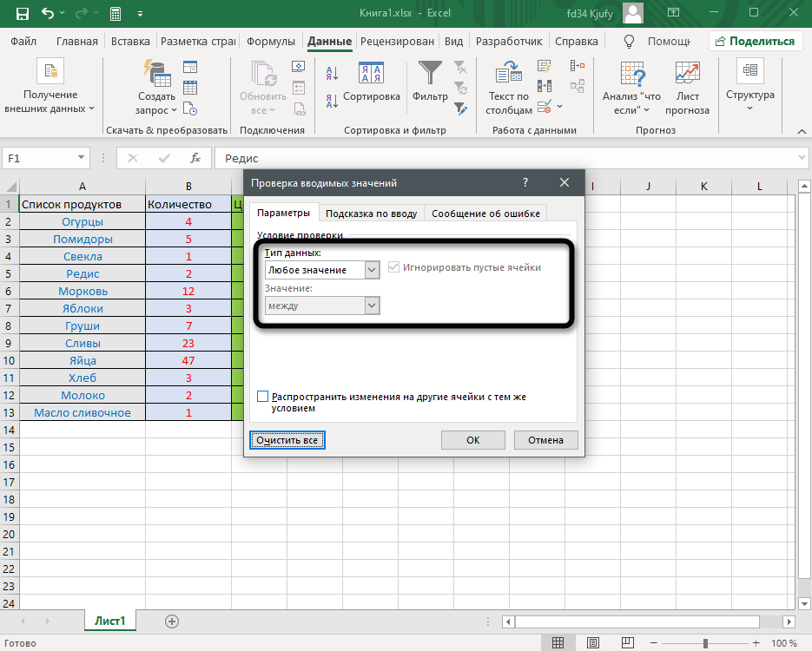Image resolution: width=812 pixels, height=651 pixels.
Task: Click Text to Columns icon (Текст по столбцам)
Action: (508, 74)
